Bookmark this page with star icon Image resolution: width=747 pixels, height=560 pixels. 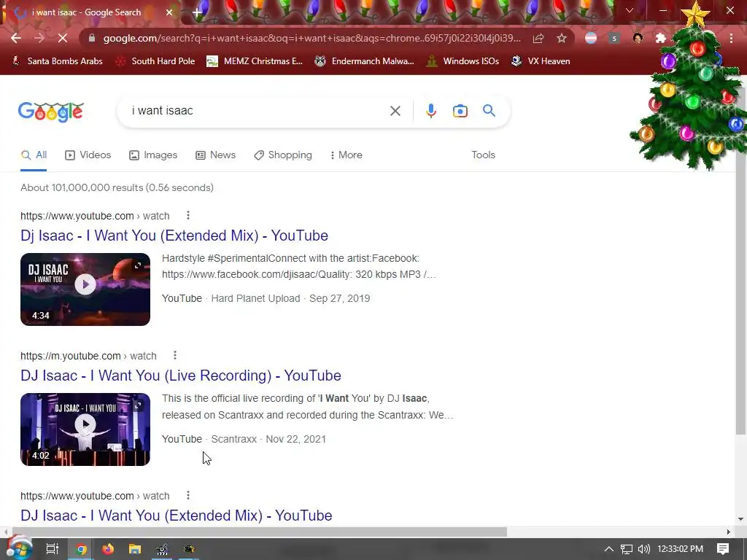562,38
